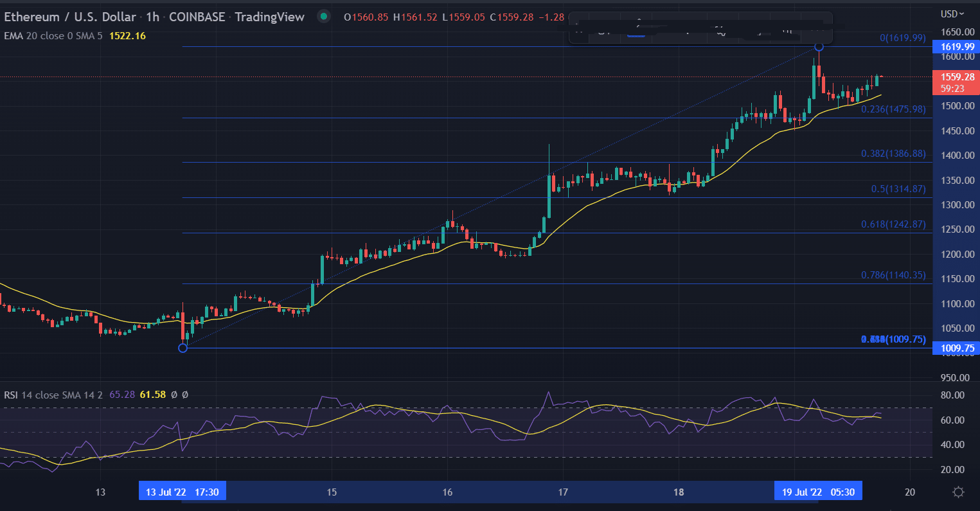The height and width of the screenshot is (511, 980).
Task: Click the 1009.75 blue price axis label
Action: point(958,348)
